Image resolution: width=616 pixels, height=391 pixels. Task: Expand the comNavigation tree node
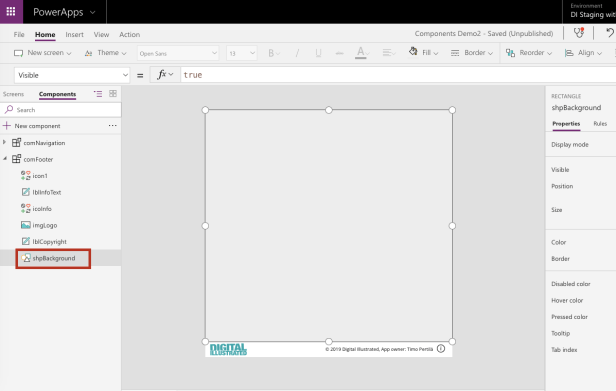(x=4, y=142)
